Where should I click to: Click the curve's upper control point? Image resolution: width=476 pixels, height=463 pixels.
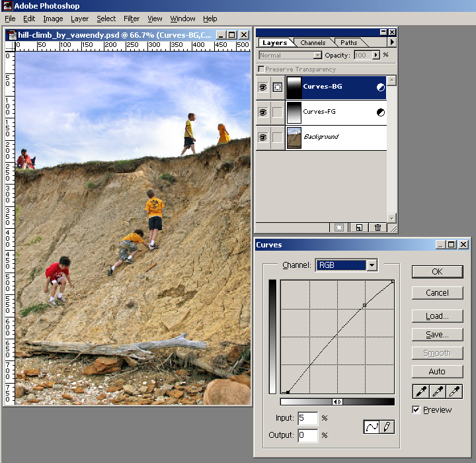pos(364,305)
